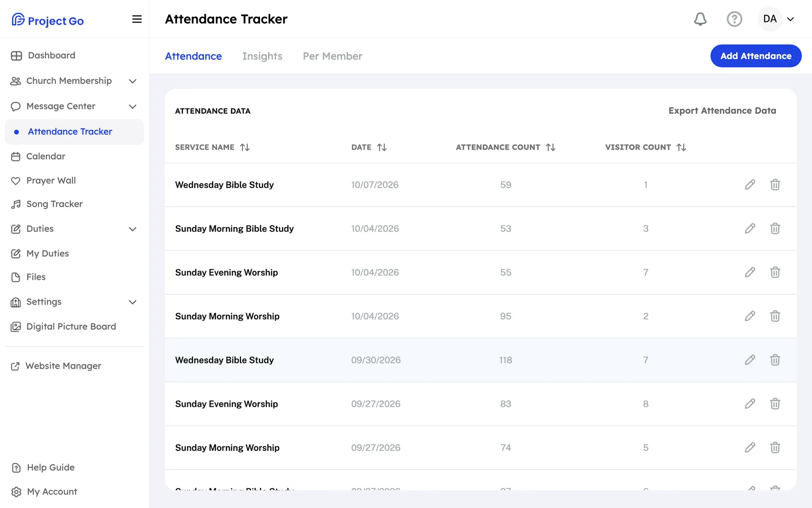Switch to the Insights tab
This screenshot has width=812, height=508.
pos(262,56)
